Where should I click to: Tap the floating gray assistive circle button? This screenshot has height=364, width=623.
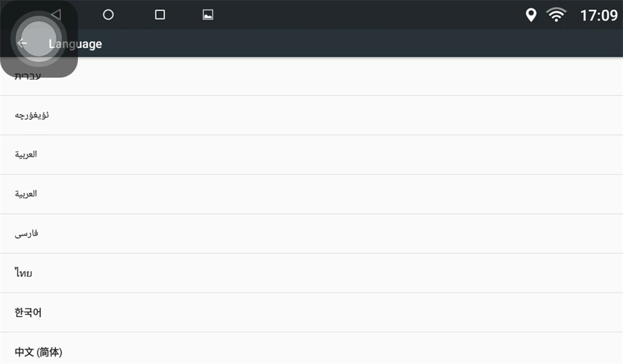click(39, 39)
